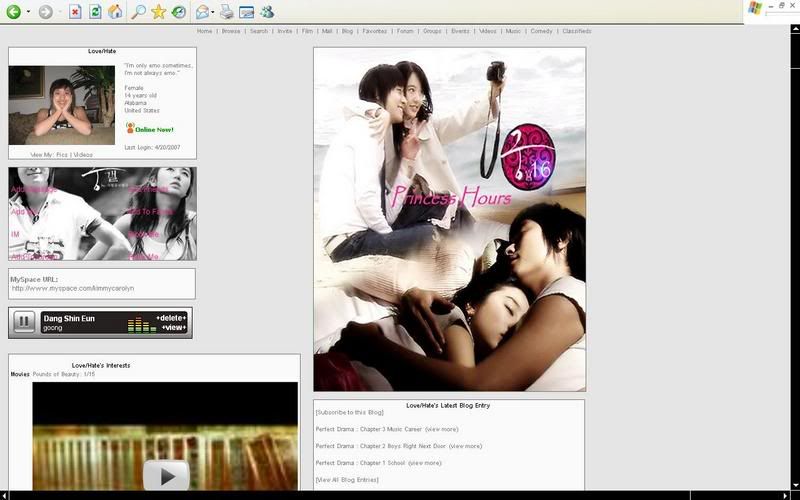800x500 pixels.
Task: Open the Forum link in navigation bar
Action: 405,31
